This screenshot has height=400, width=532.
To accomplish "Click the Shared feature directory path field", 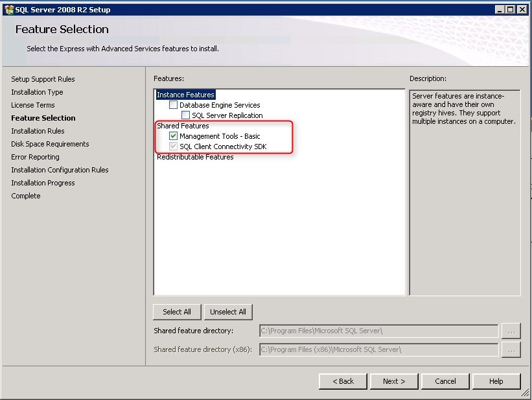I will coord(378,331).
